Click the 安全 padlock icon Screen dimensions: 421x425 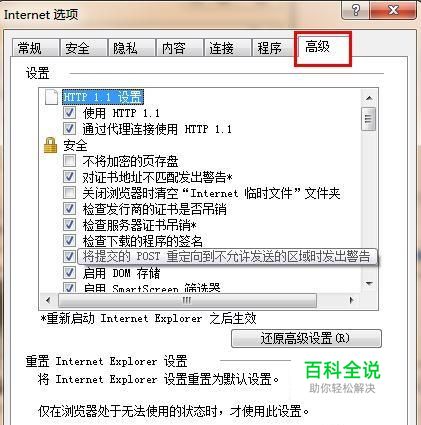pyautogui.click(x=50, y=145)
